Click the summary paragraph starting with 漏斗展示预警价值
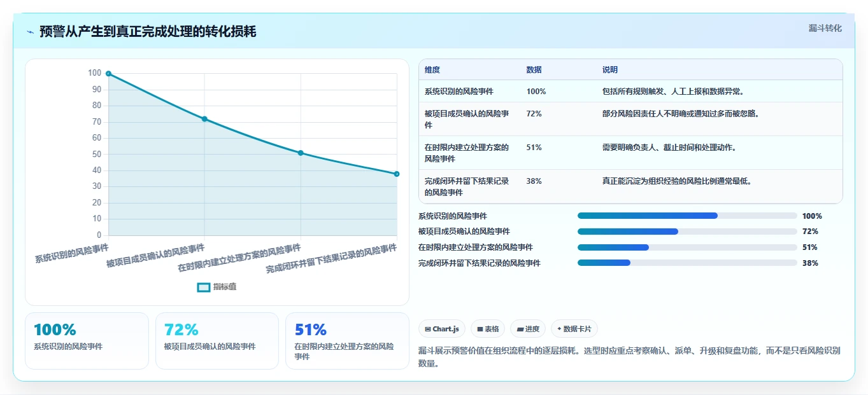This screenshot has width=868, height=395. (630, 357)
